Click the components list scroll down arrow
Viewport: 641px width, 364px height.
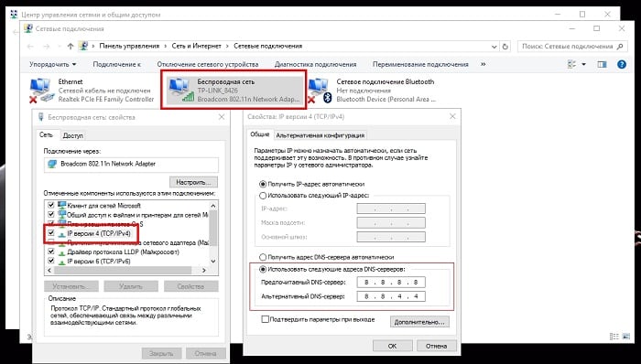pos(213,262)
